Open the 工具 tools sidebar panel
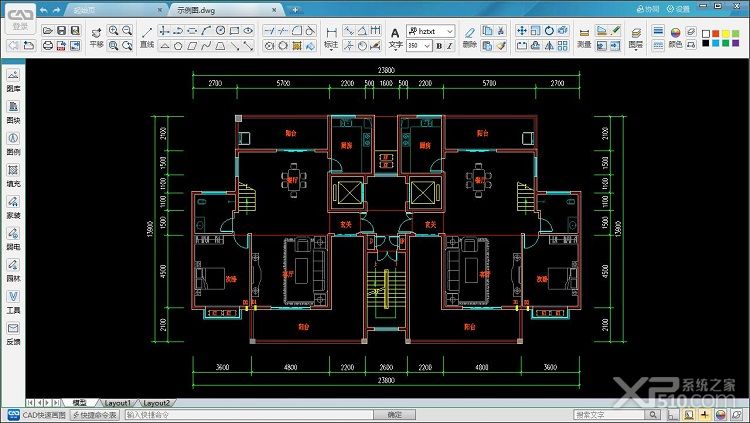Viewport: 750px width, 423px height. 13,302
